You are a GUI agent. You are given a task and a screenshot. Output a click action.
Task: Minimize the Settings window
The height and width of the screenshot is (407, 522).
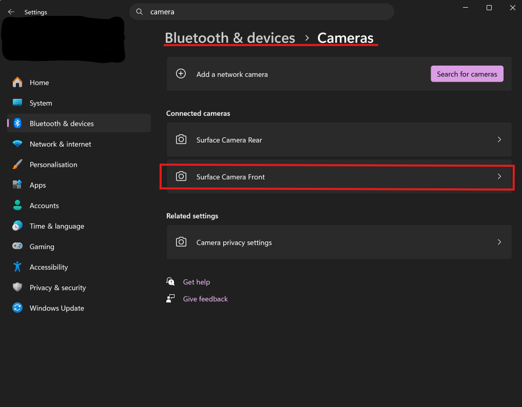click(466, 8)
